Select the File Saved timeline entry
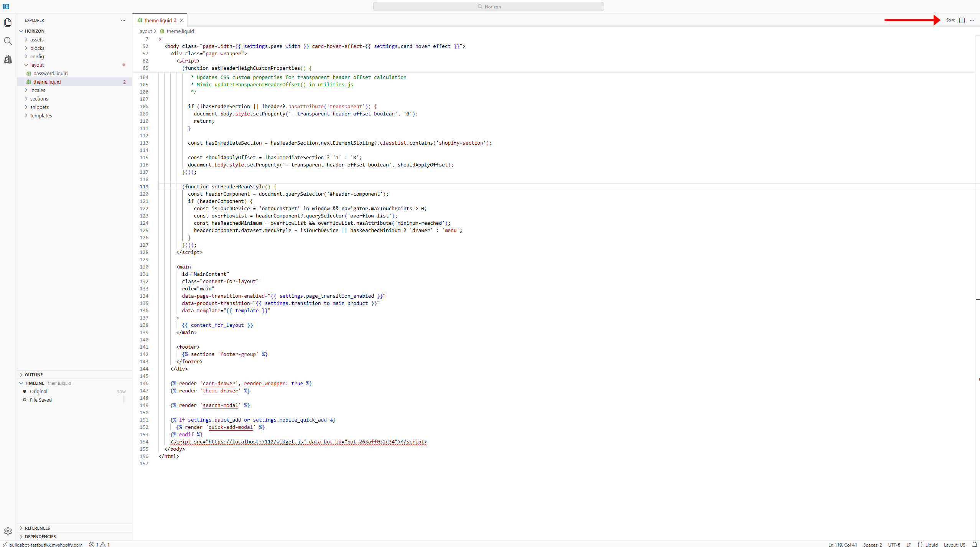 (x=41, y=400)
